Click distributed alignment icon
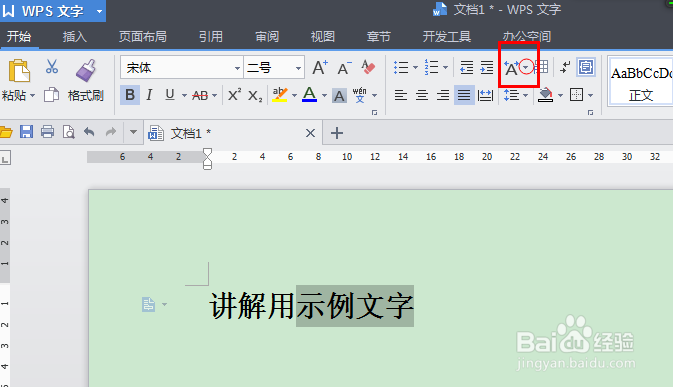The height and width of the screenshot is (387, 673). 485,95
